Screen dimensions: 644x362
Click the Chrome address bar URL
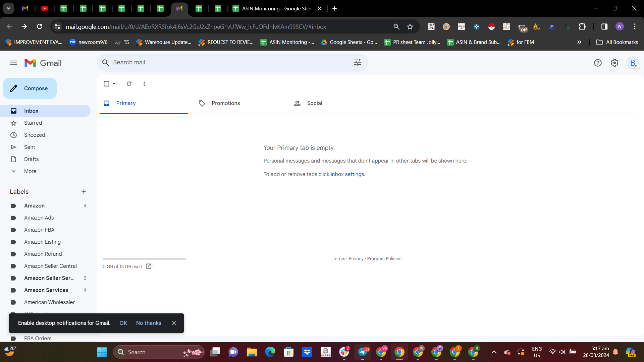click(x=196, y=27)
